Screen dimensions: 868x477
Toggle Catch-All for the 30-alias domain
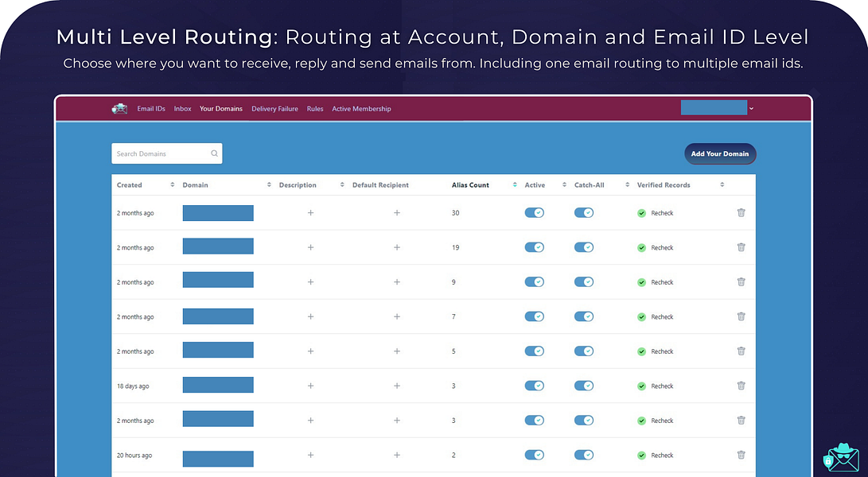[584, 212]
